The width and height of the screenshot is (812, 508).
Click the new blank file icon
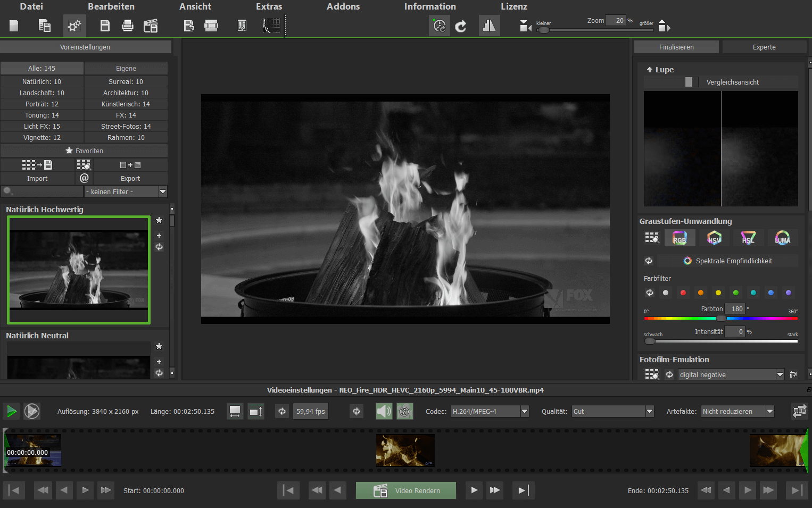click(14, 26)
